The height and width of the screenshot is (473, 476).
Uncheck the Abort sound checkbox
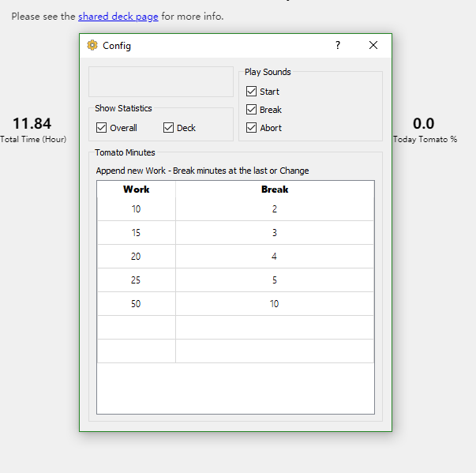[252, 128]
